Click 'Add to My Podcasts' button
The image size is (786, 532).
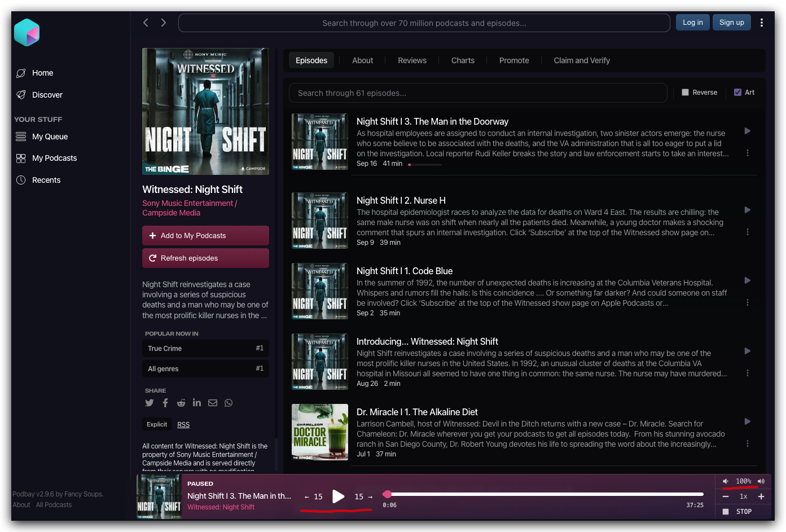(205, 236)
